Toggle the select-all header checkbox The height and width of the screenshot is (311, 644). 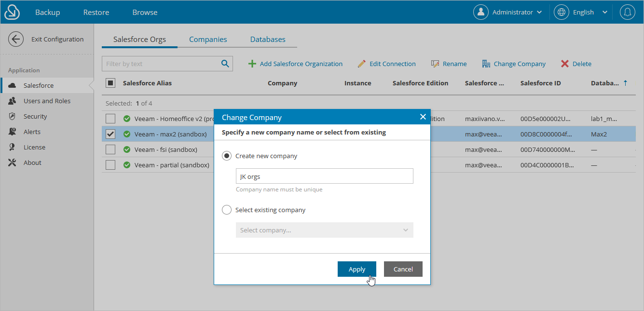click(110, 83)
